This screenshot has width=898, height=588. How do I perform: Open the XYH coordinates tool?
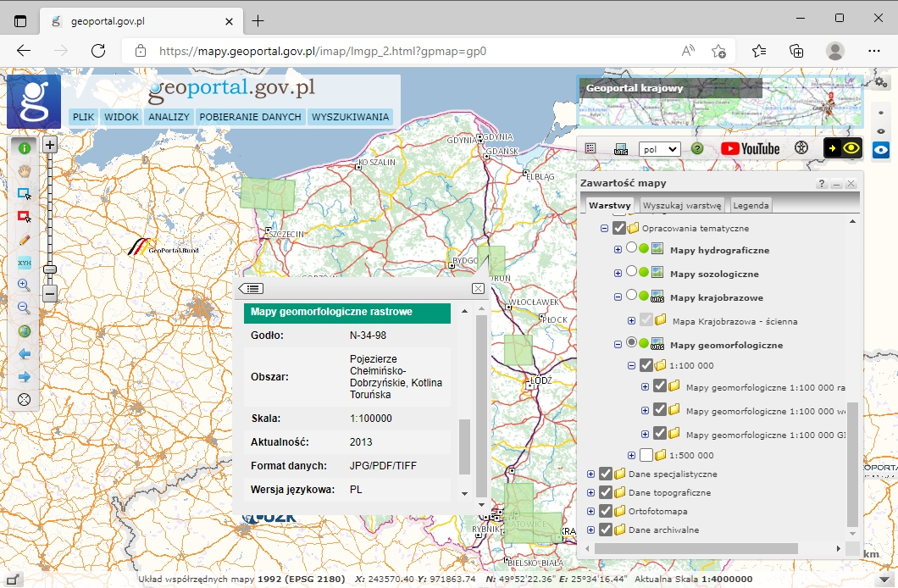pyautogui.click(x=24, y=263)
